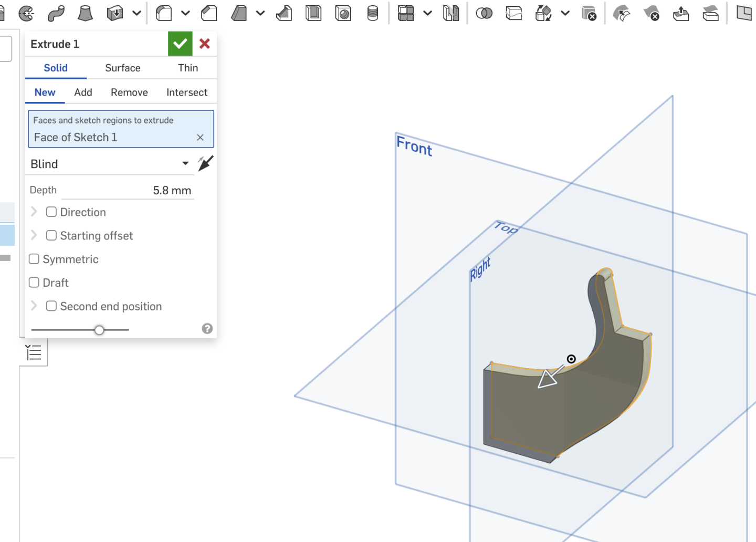Open the Linear pattern dropdown chevron

coord(427,13)
